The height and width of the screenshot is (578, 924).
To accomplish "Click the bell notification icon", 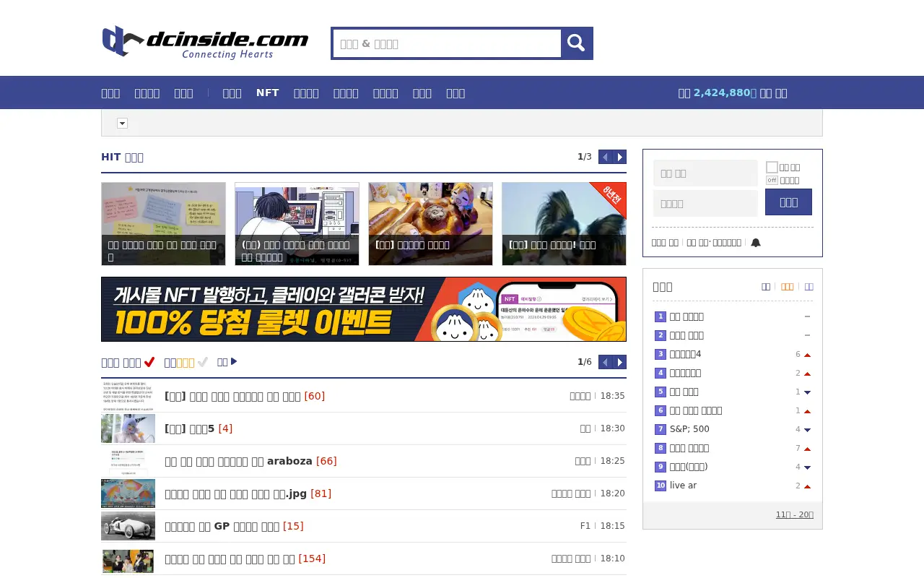I will click(x=756, y=243).
